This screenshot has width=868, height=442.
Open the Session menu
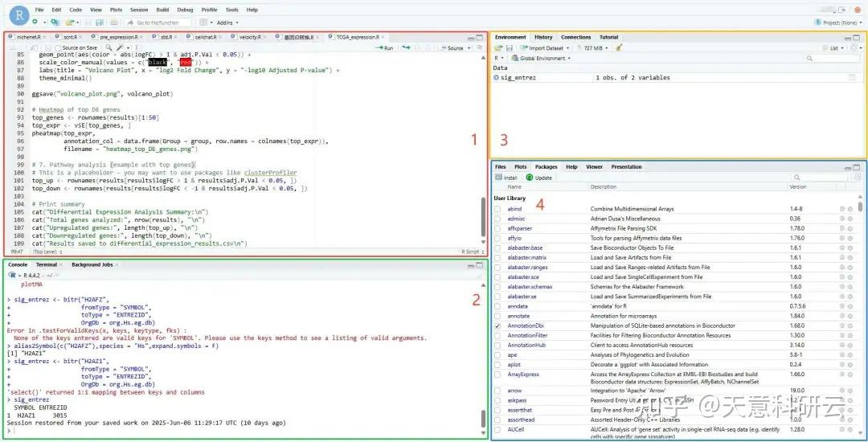(139, 10)
